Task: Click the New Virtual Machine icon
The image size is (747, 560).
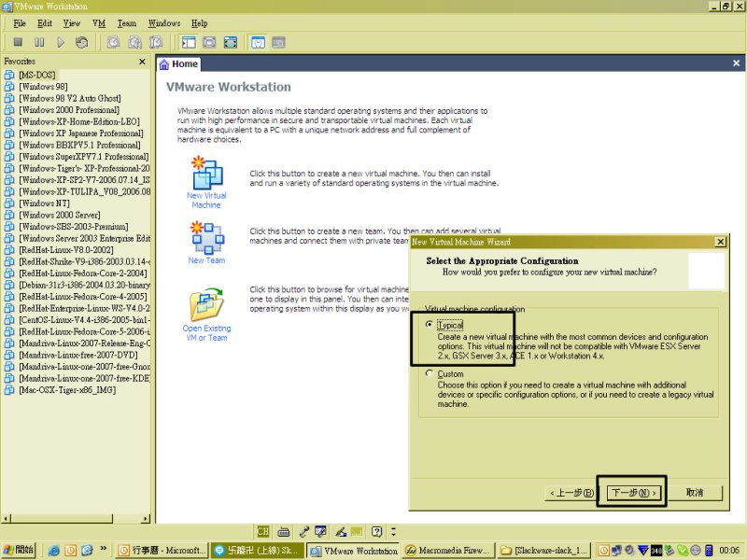Action: point(206,174)
